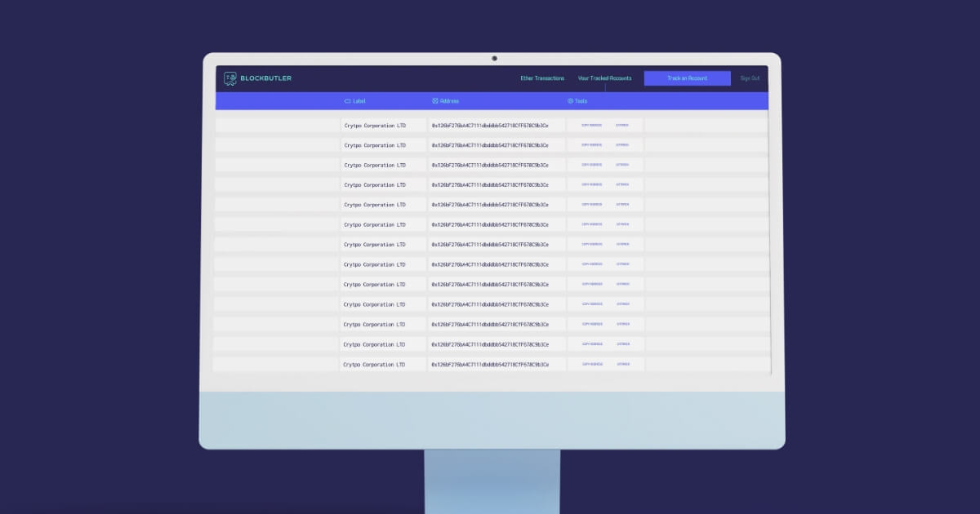Click the second row's Untrack link
The height and width of the screenshot is (514, 980).
click(x=622, y=145)
